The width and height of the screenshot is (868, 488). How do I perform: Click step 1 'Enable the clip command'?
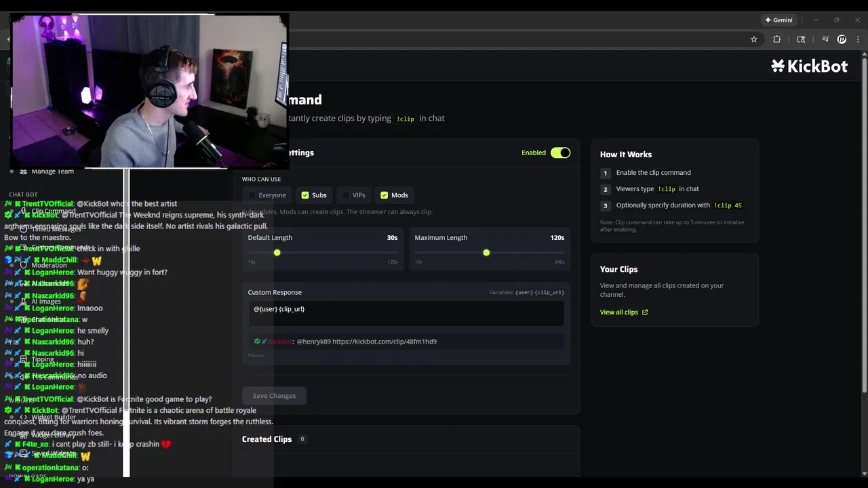pos(653,173)
